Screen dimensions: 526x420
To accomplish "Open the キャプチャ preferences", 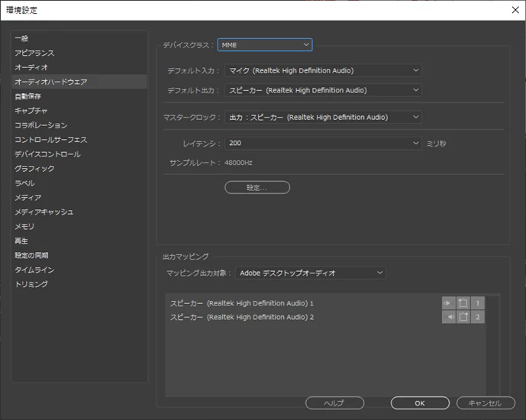I will coord(79,111).
